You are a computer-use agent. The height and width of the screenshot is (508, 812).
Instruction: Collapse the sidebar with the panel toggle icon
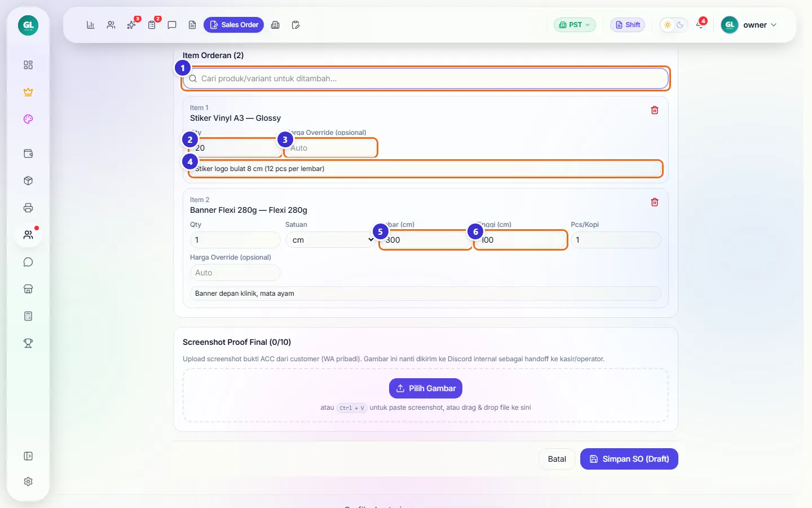click(x=28, y=456)
